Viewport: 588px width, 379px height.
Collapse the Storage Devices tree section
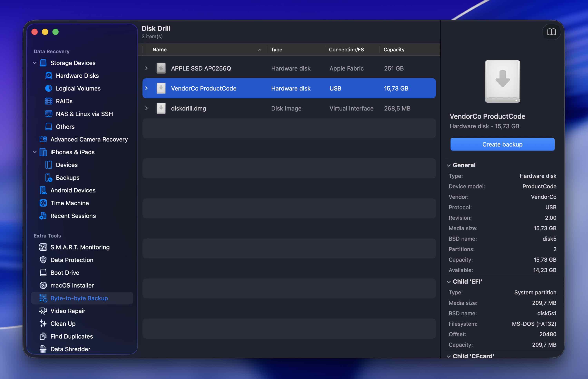click(35, 63)
